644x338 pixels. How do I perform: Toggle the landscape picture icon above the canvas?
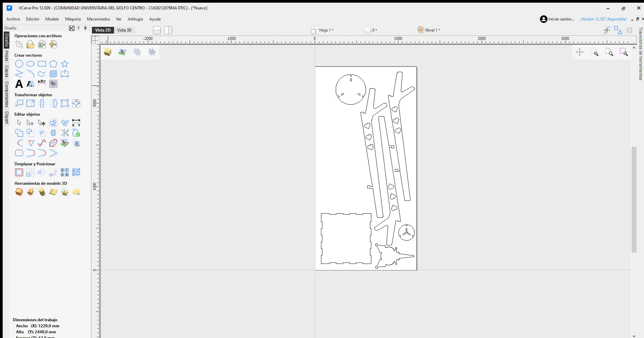tap(122, 52)
